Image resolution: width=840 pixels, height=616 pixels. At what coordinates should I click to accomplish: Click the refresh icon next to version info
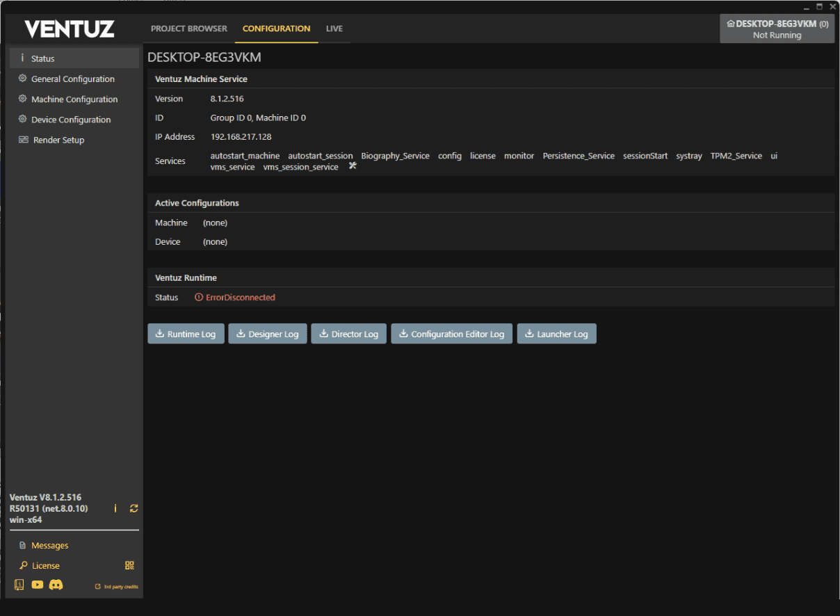(x=134, y=508)
